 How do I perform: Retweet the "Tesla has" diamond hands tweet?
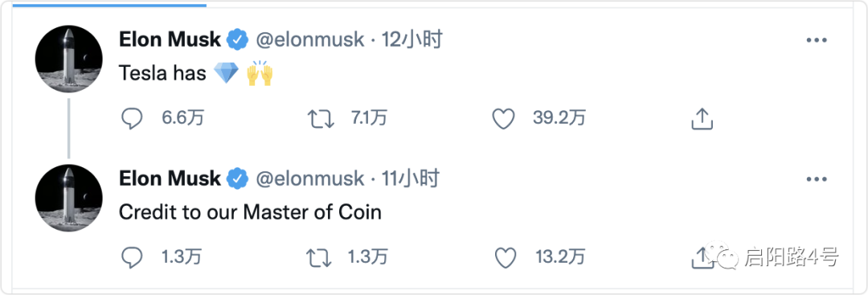[x=321, y=118]
